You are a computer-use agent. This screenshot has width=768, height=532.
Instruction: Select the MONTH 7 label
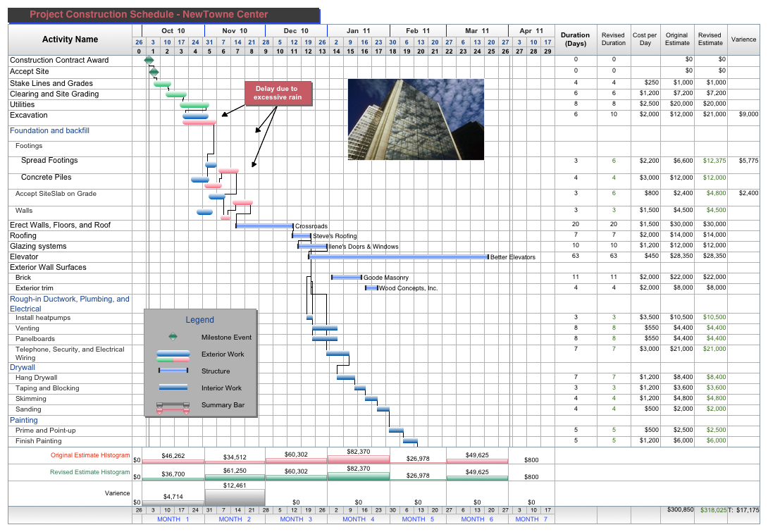point(531,519)
